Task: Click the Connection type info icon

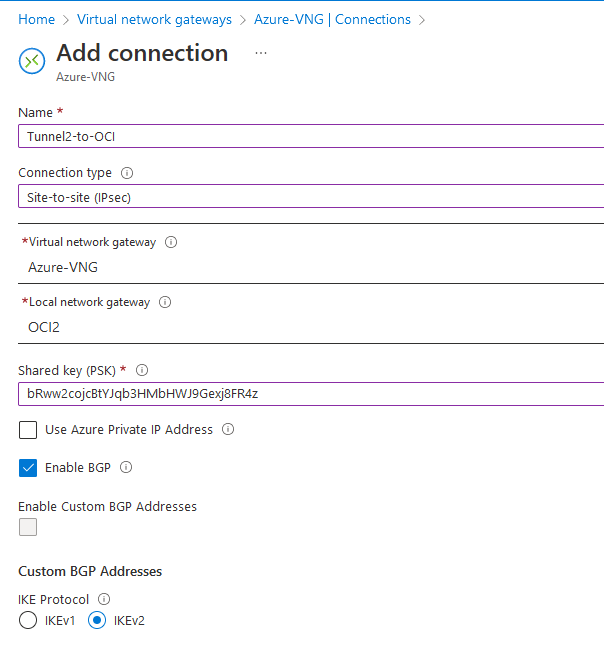Action: (x=127, y=173)
